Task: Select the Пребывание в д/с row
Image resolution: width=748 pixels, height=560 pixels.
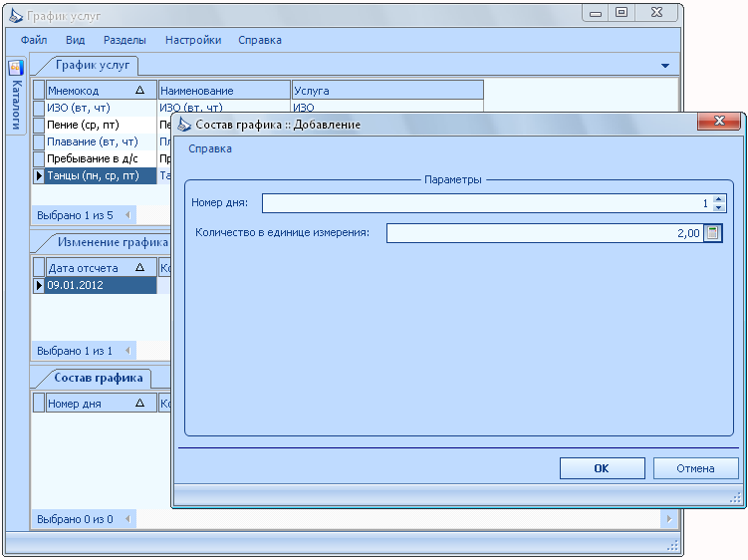Action: [x=101, y=158]
